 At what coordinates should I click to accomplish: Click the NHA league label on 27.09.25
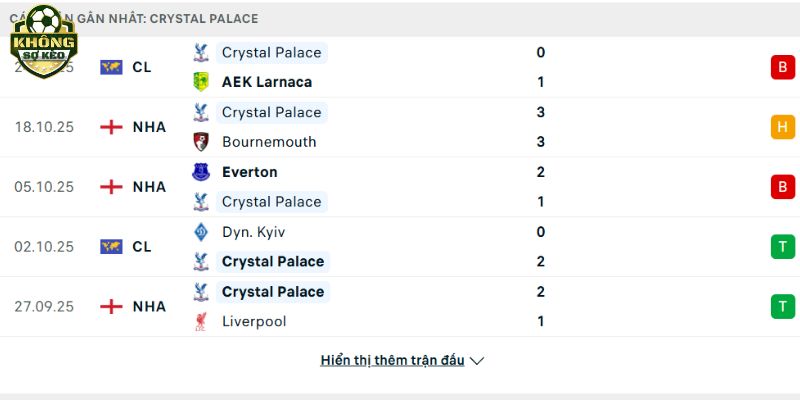(149, 307)
